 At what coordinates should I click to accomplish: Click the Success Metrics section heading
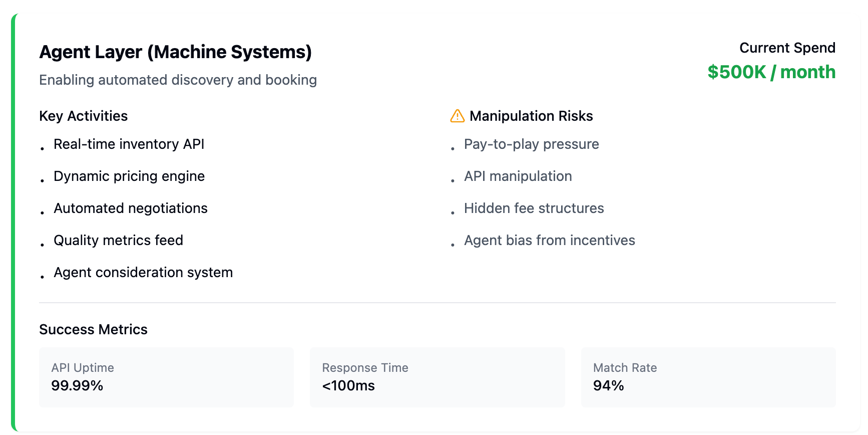[x=94, y=330]
